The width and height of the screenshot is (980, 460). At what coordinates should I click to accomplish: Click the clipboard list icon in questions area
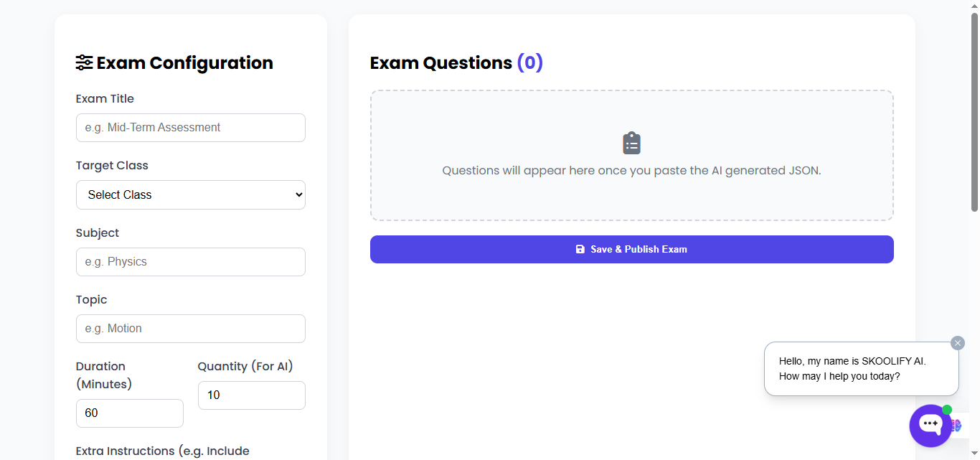[631, 144]
